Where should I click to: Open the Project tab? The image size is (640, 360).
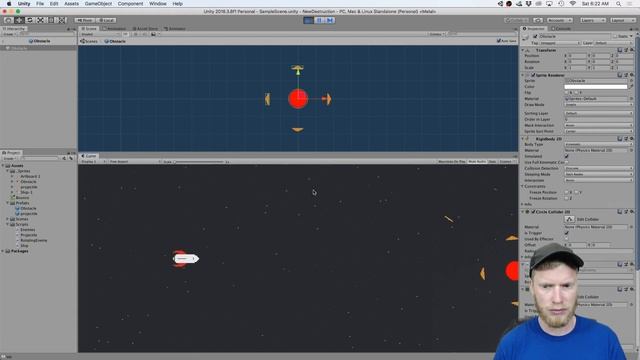pyautogui.click(x=11, y=153)
